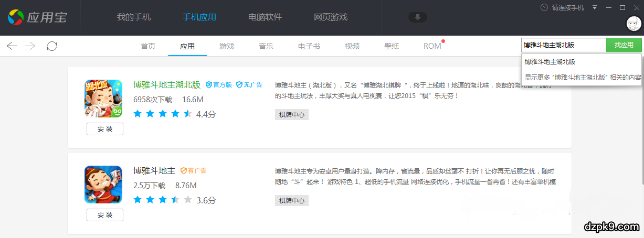Image resolution: width=644 pixels, height=238 pixels.
Task: Expand the title bar dropdown menu arrow
Action: [595, 8]
